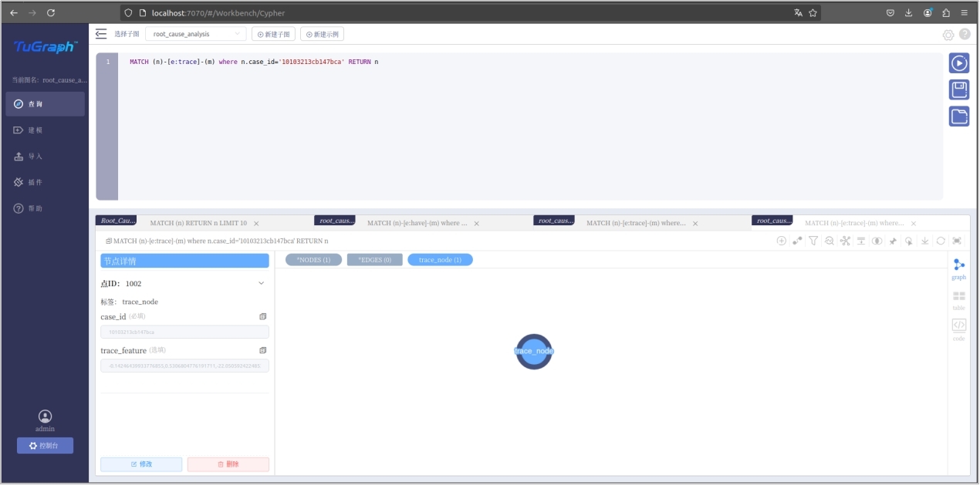Open the root_cause_analysis subgraph dropdown
The height and width of the screenshot is (486, 980).
[x=196, y=34]
